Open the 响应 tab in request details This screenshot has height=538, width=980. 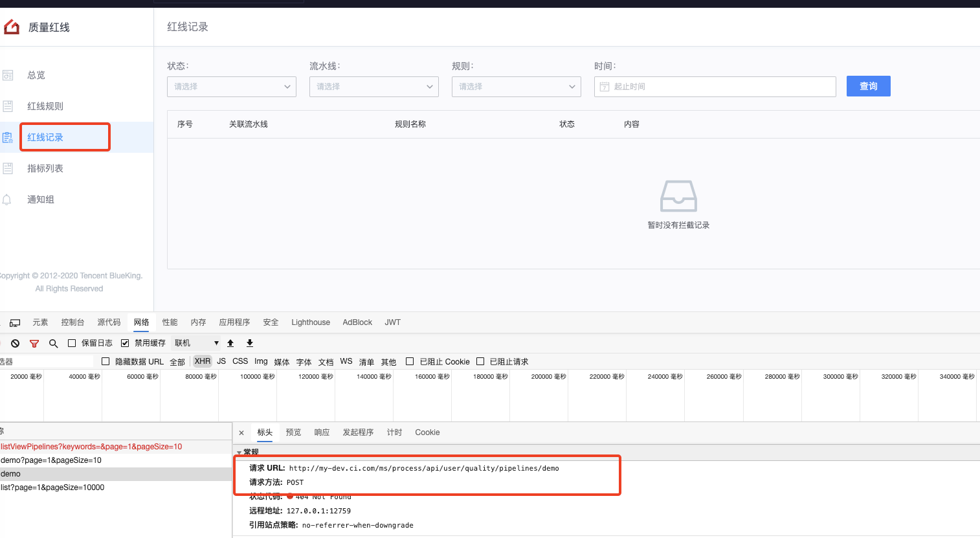coord(322,432)
